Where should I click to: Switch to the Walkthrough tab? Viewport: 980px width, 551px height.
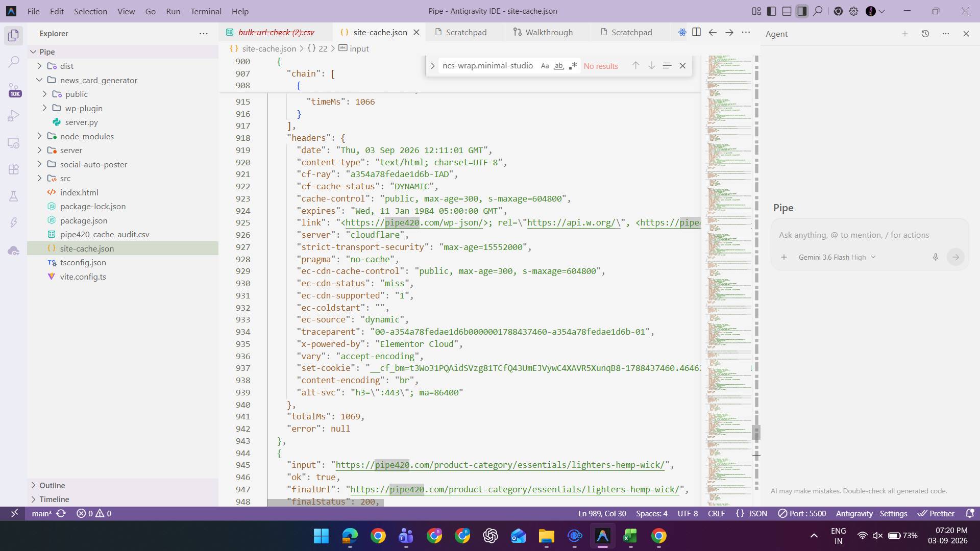[543, 32]
